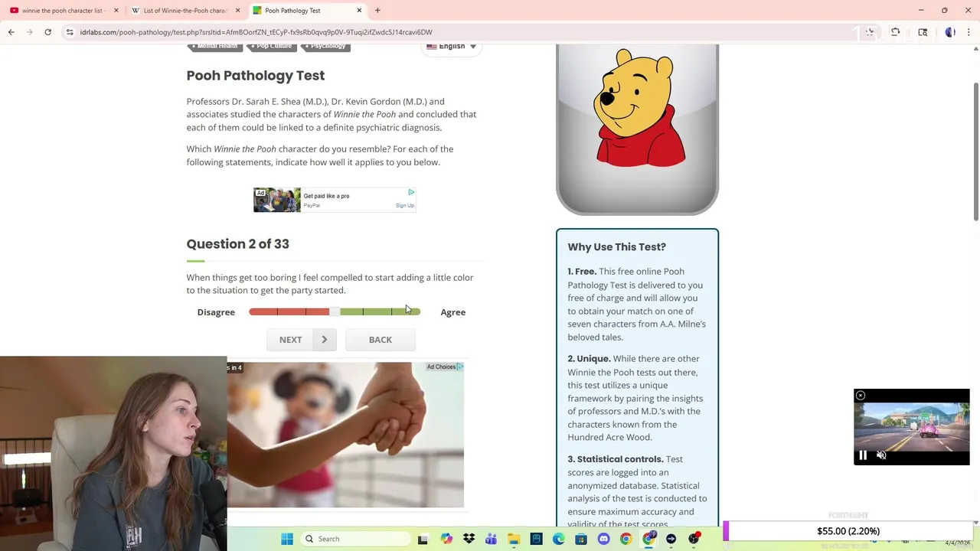The image size is (980, 551).
Task: Click the Disagree label
Action: click(216, 312)
